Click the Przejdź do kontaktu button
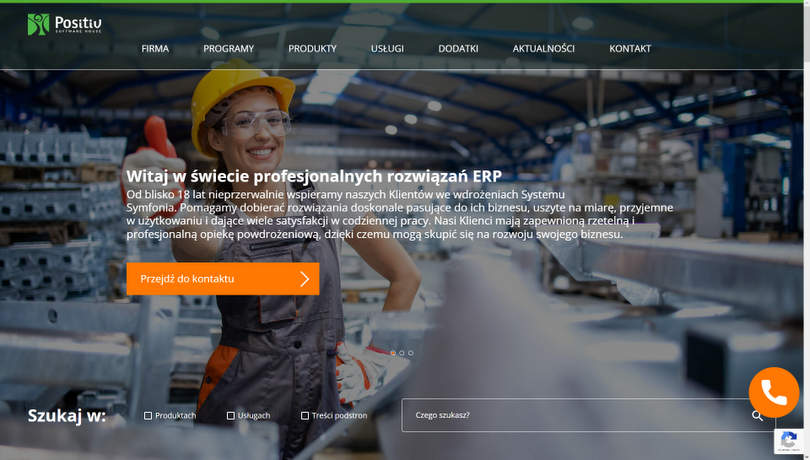The image size is (810, 460). 223,279
